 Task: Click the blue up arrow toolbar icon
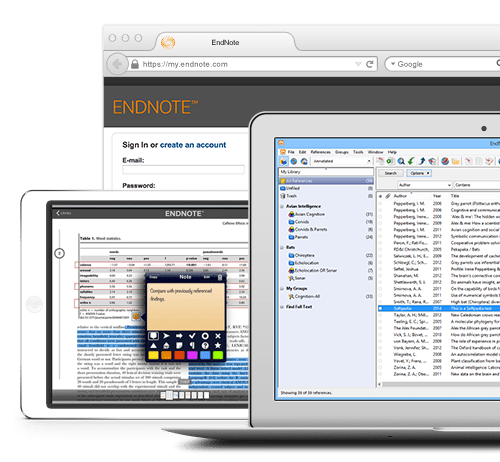click(x=422, y=161)
